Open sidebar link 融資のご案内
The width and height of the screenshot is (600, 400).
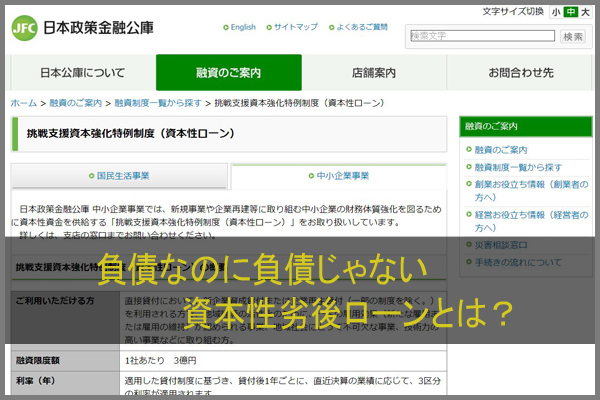click(501, 150)
